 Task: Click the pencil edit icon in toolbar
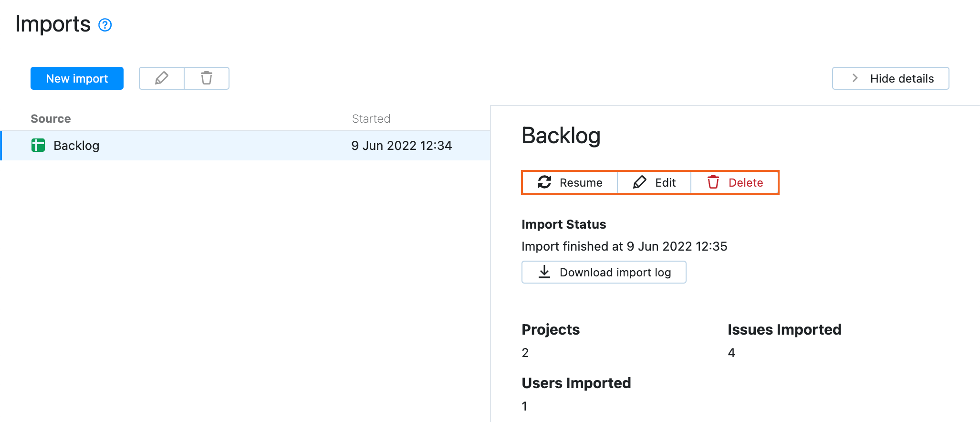click(x=162, y=78)
